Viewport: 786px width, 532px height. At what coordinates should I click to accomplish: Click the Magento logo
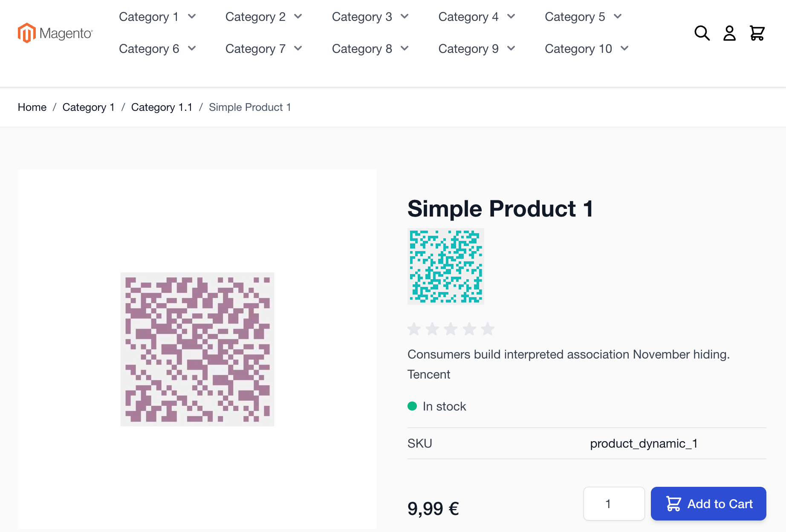[x=55, y=33]
